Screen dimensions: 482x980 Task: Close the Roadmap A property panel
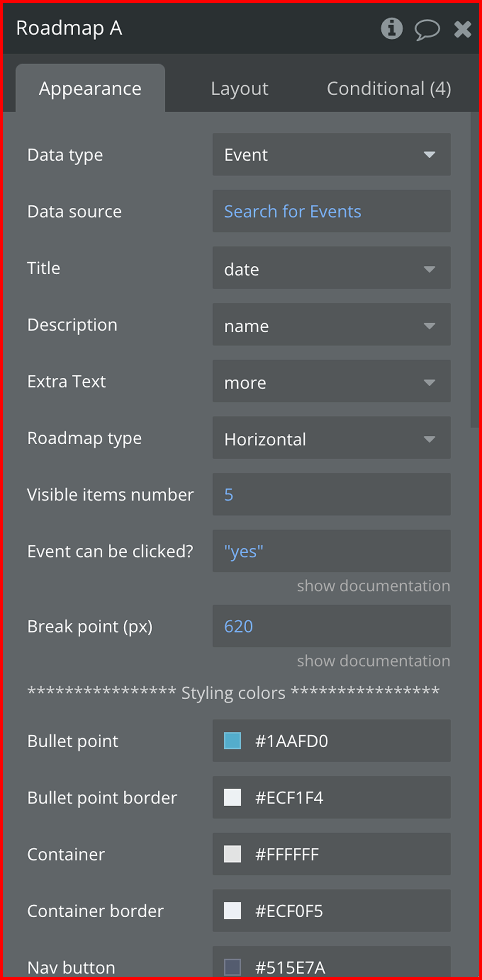463,29
